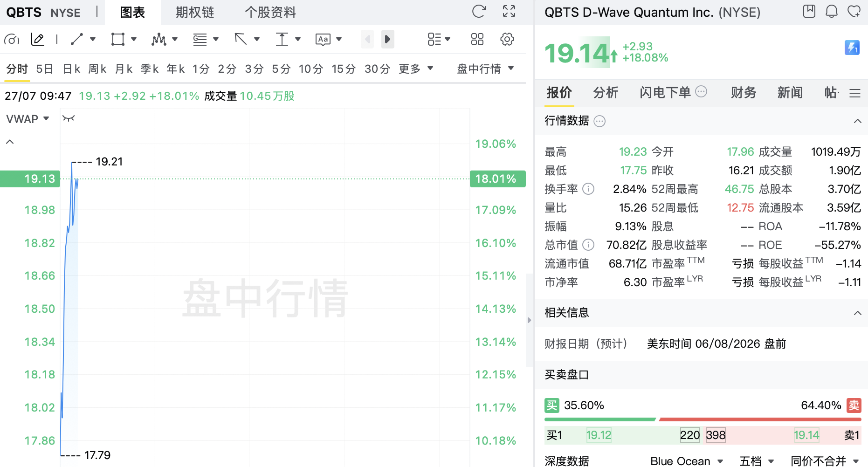Open the 盘中行情 session dropdown
This screenshot has width=868, height=467.
[x=485, y=69]
